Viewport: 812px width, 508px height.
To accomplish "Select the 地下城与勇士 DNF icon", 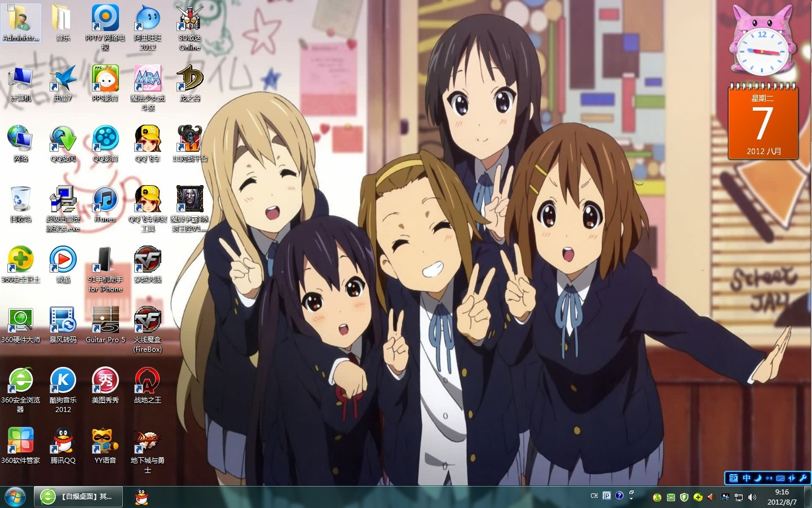I will tap(148, 450).
